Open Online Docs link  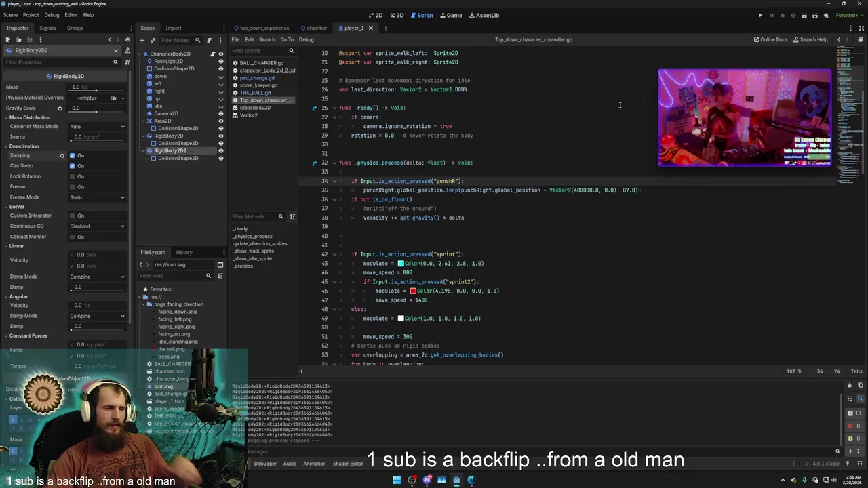tap(770, 39)
